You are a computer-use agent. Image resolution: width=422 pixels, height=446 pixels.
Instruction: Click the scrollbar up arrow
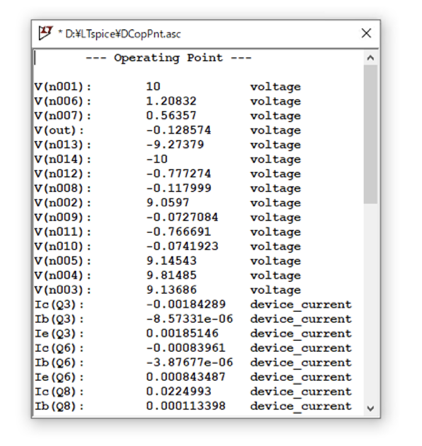click(370, 58)
